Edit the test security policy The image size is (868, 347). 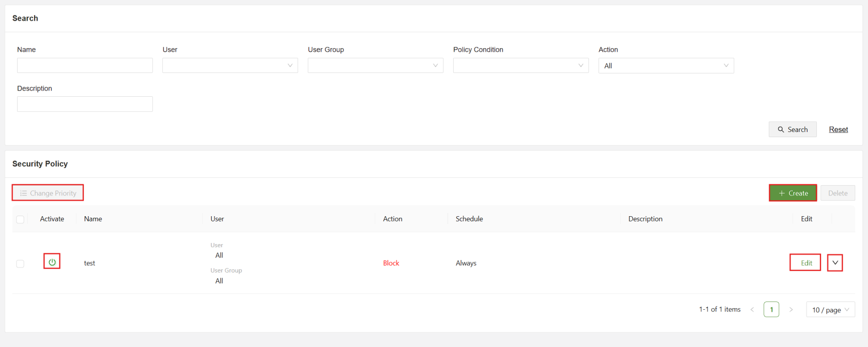tap(806, 263)
